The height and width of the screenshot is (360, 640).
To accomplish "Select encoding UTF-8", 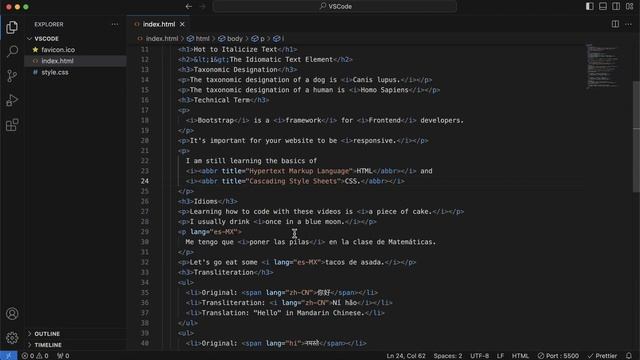I will [x=480, y=356].
